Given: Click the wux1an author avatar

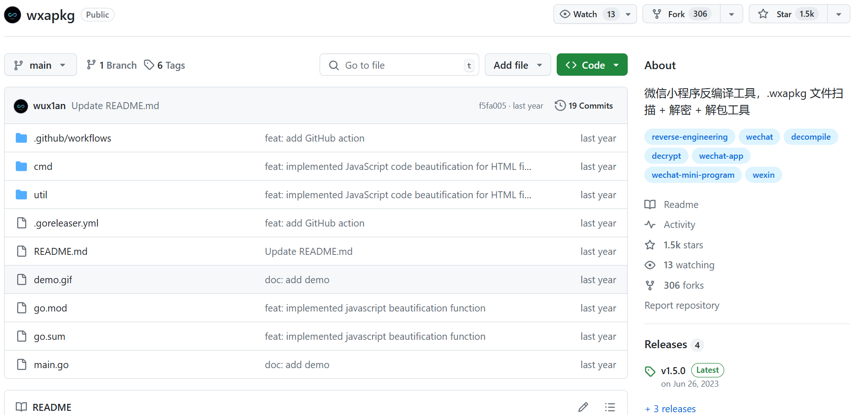Looking at the screenshot, I should [x=21, y=106].
